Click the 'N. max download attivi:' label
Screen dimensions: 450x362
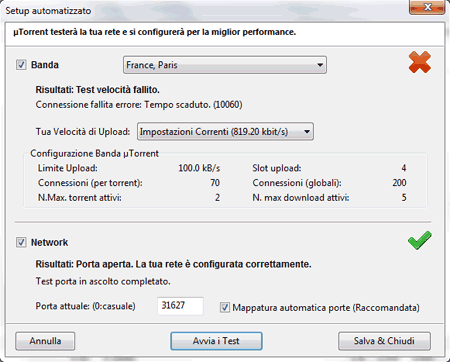click(301, 198)
